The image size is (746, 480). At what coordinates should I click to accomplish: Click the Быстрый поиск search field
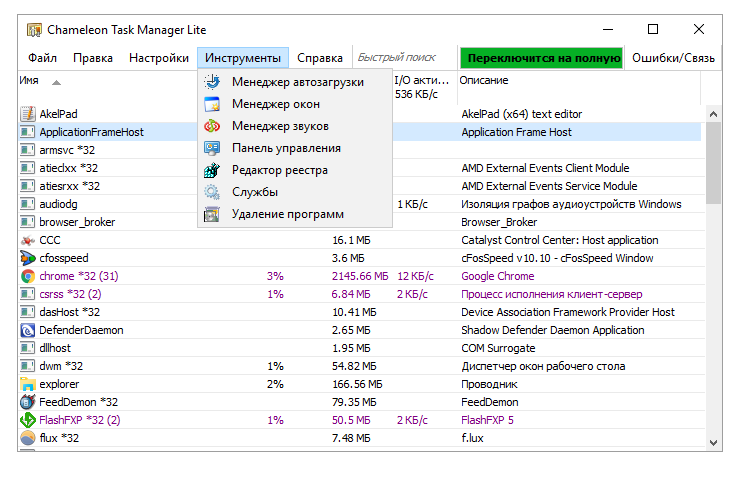coord(404,58)
